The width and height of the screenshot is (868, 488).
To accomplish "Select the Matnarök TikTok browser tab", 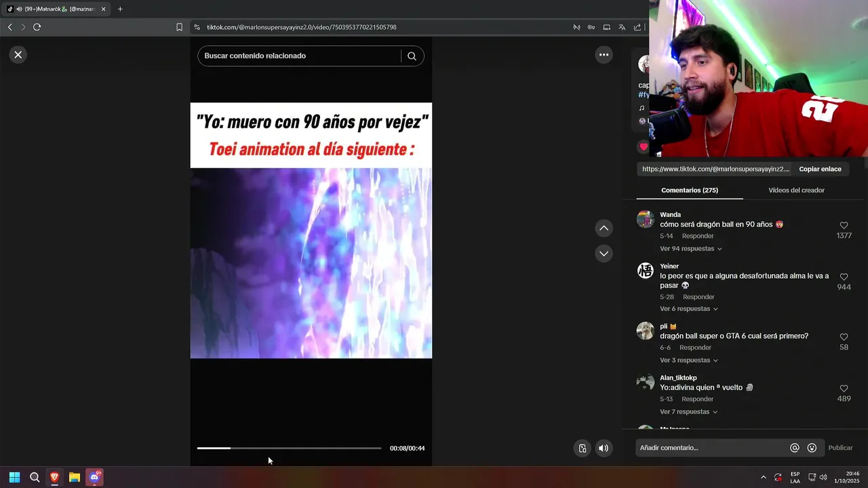I will 56,9.
